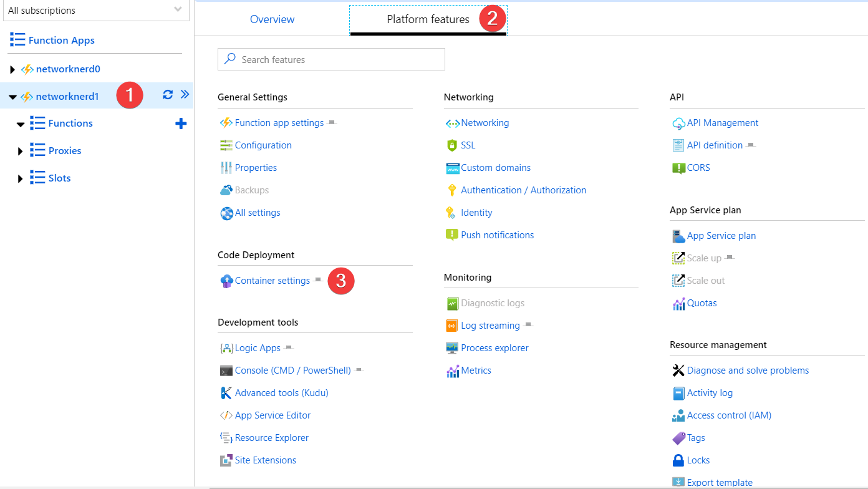Open the Metrics chart icon
This screenshot has width=868, height=489.
click(x=452, y=370)
